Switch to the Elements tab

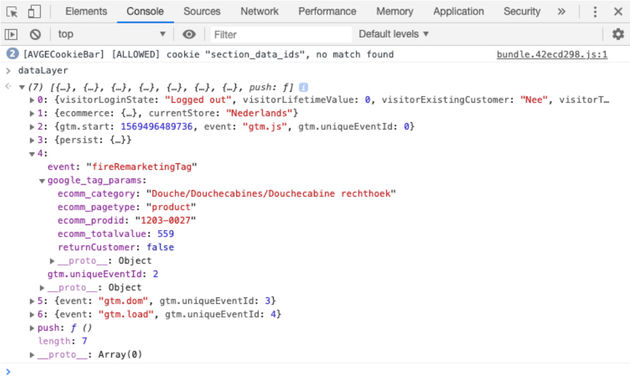click(x=86, y=11)
